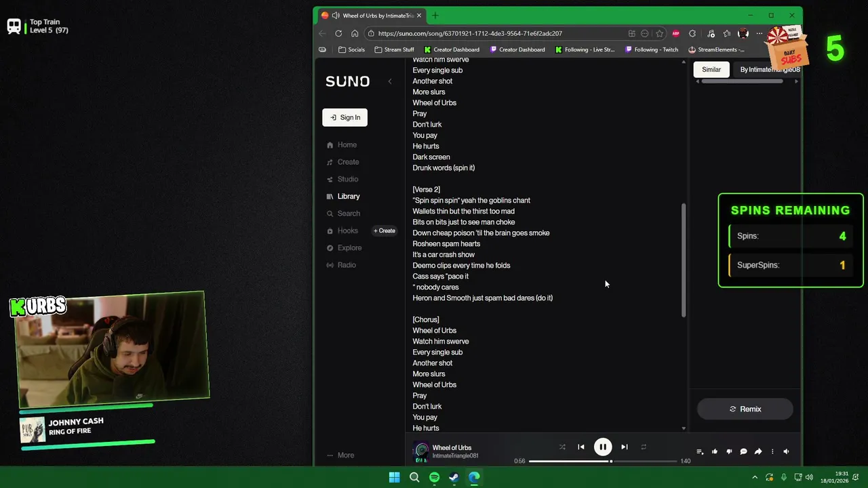Image resolution: width=868 pixels, height=488 pixels.
Task: Open the ABP adblock extension icon
Action: (676, 33)
